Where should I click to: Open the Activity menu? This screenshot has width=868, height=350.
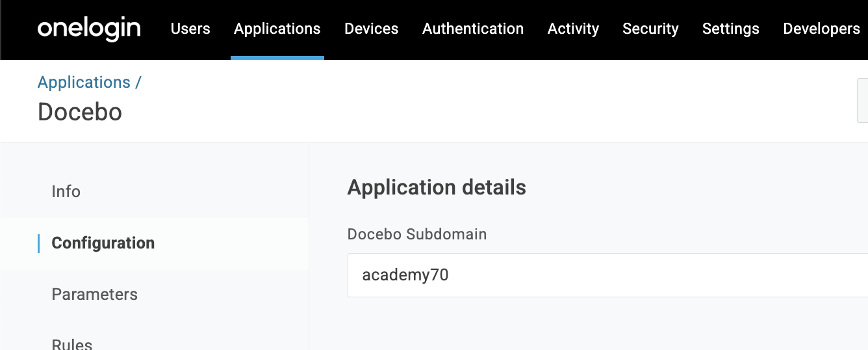click(x=573, y=29)
